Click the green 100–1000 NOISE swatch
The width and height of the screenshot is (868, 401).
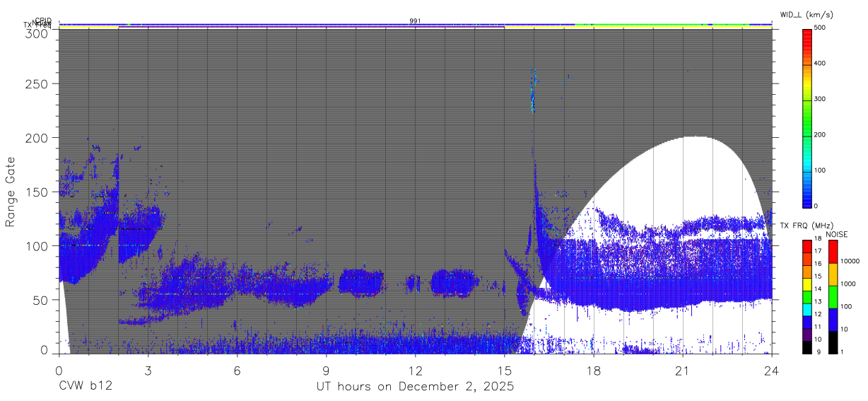tap(833, 297)
